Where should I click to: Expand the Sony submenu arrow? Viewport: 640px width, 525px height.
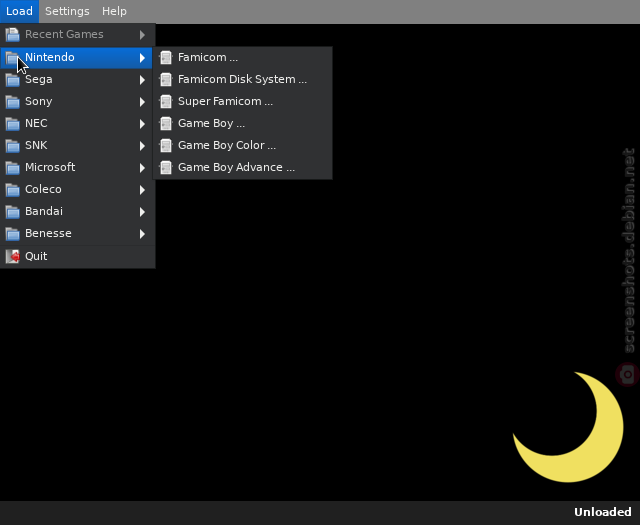coord(142,102)
